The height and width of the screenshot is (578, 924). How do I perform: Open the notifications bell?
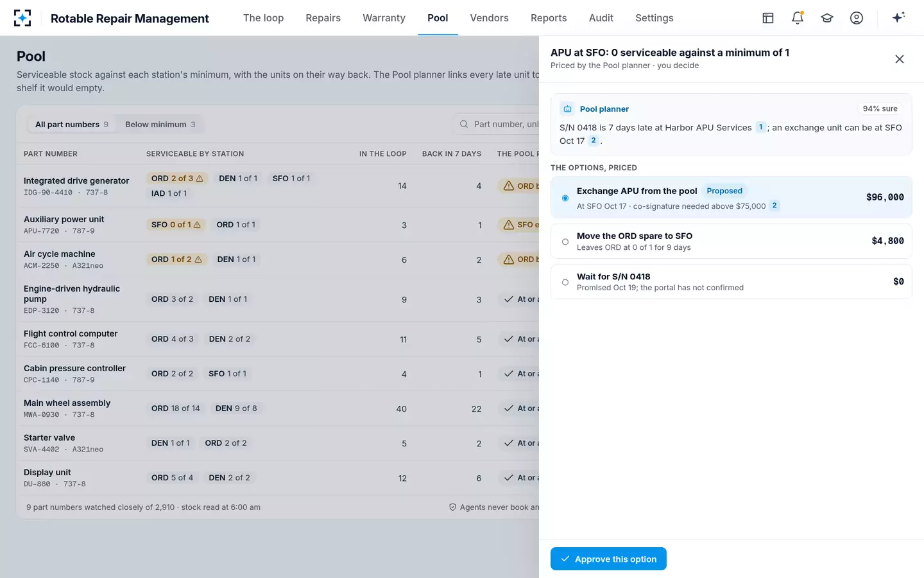[x=798, y=18]
